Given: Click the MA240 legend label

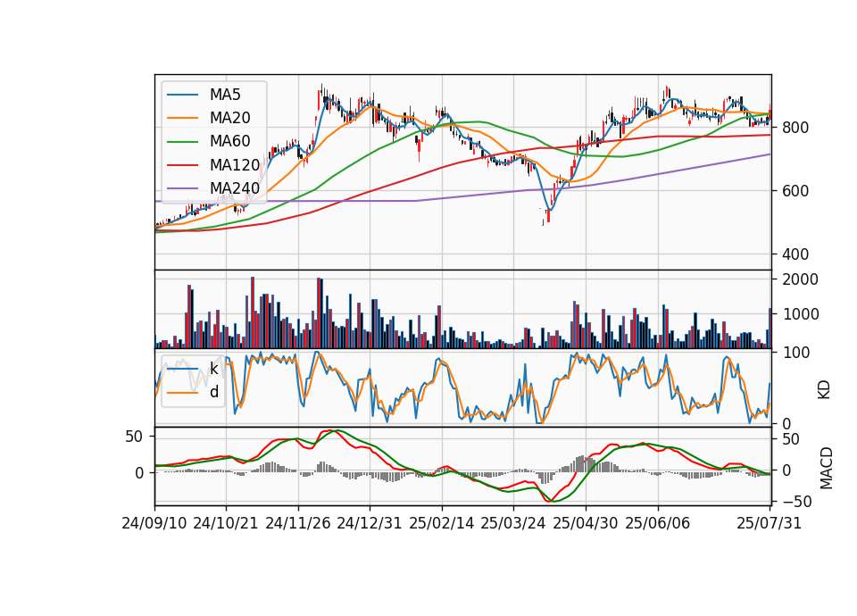Looking at the screenshot, I should tap(235, 188).
